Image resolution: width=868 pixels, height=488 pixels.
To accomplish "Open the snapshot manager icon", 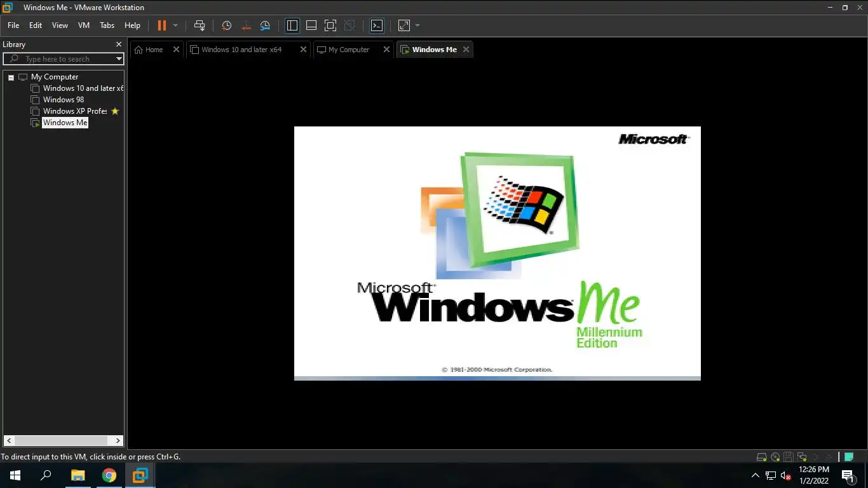I will tap(265, 25).
